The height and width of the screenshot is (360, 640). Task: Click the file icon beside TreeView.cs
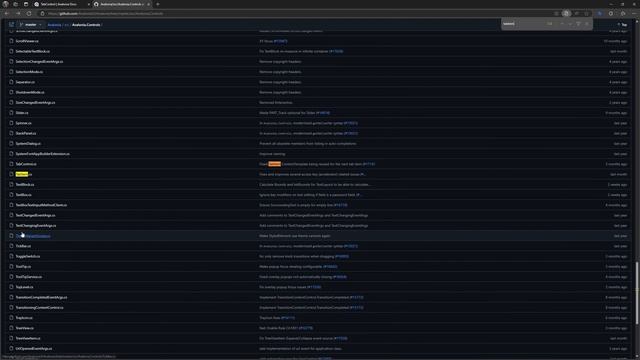[x=11, y=328]
